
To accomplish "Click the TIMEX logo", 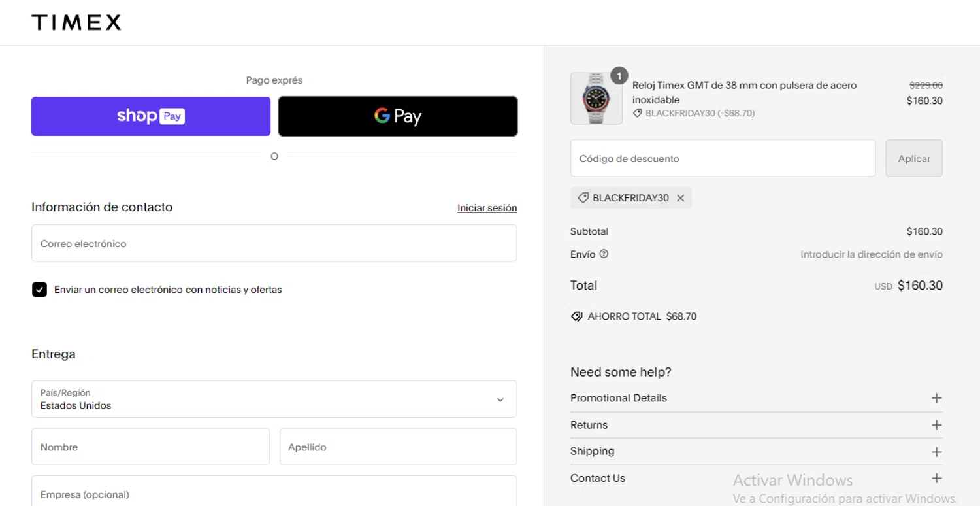I will [x=76, y=23].
